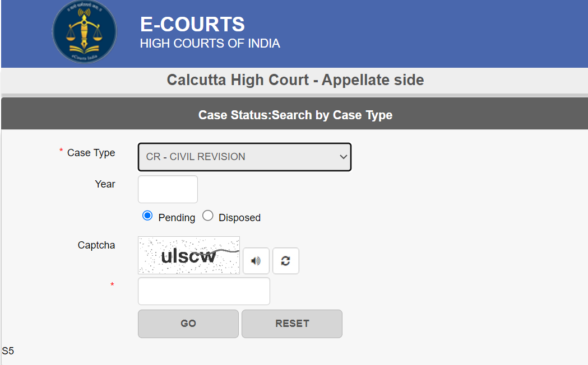Viewport: 588px width, 365px height.
Task: Click the captcha text entry box
Action: tap(204, 291)
